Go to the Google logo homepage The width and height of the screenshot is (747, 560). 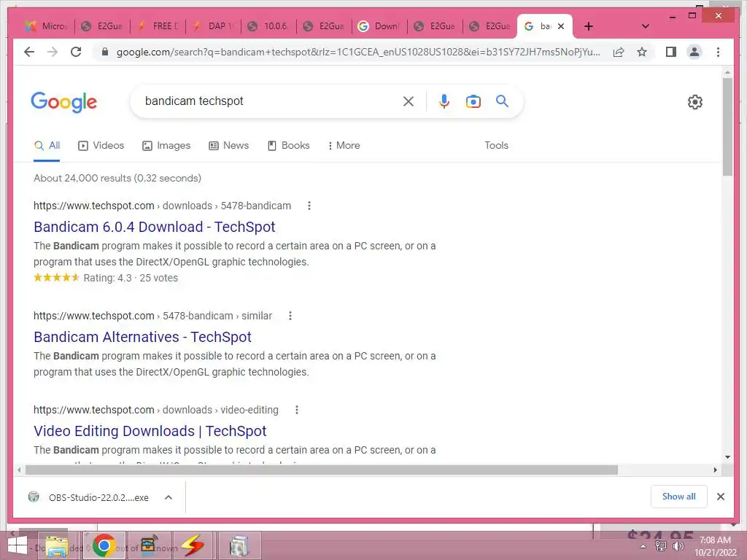pyautogui.click(x=64, y=102)
